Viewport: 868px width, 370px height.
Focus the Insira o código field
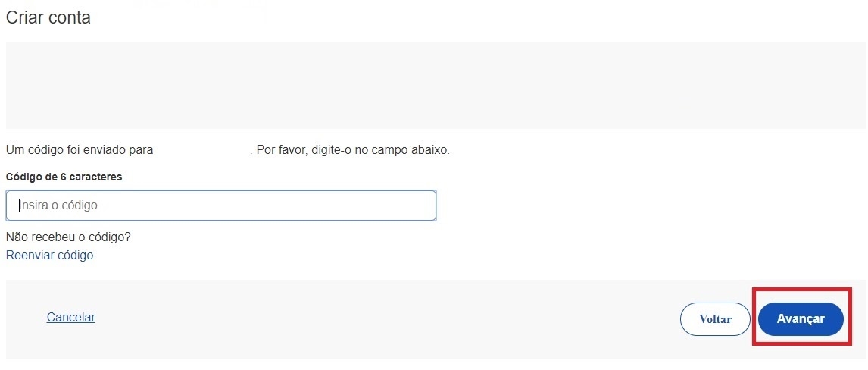pos(221,205)
